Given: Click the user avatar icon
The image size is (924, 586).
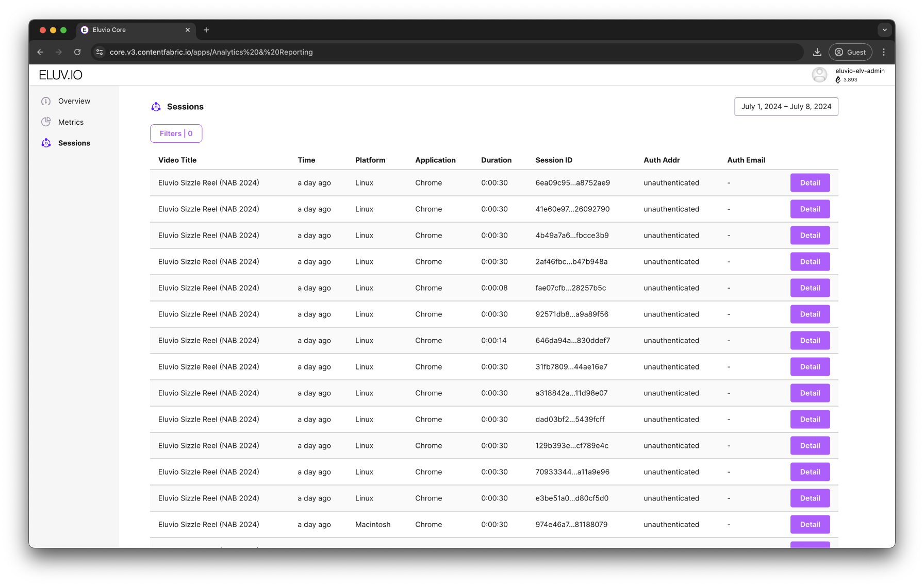Looking at the screenshot, I should click(x=819, y=75).
